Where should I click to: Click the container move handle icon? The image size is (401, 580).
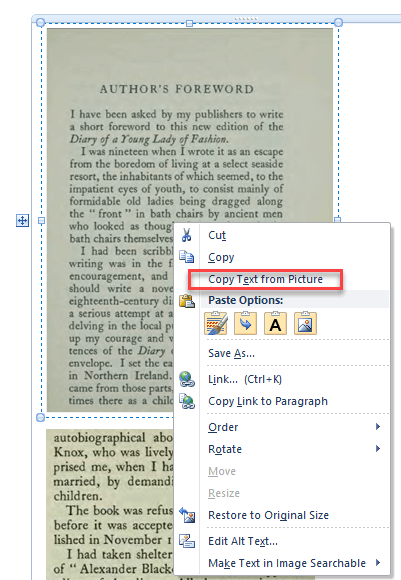point(23,221)
